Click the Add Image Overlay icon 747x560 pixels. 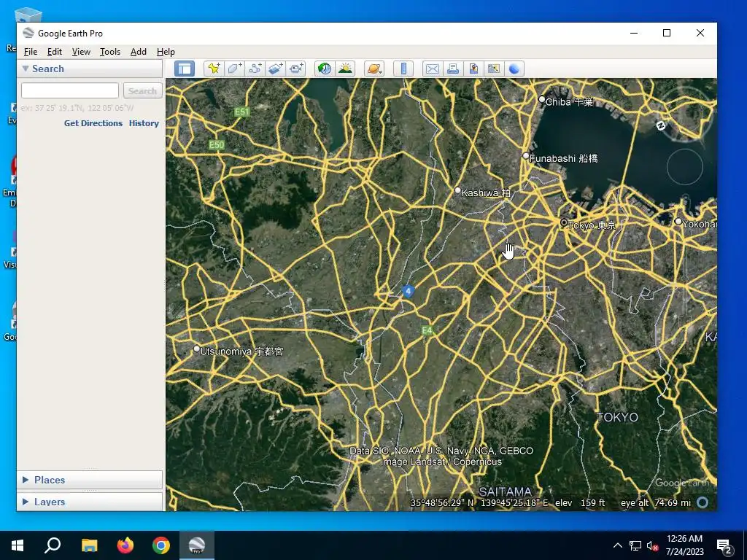coord(275,69)
